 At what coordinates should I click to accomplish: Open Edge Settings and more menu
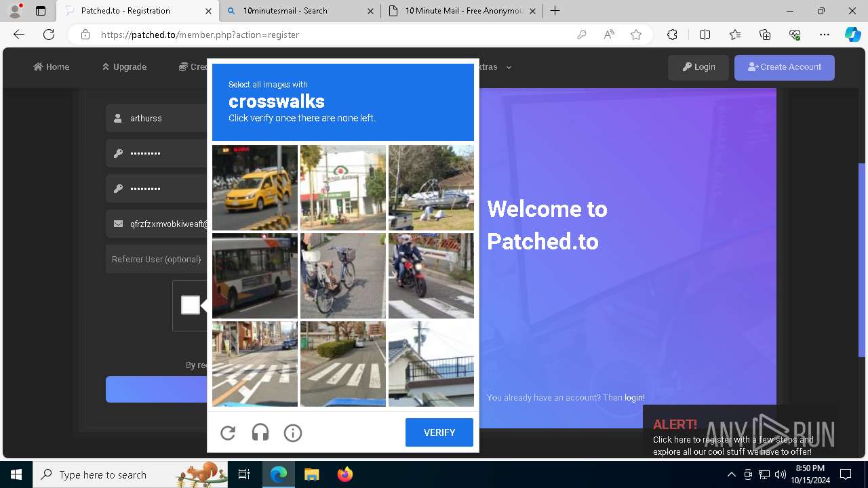coord(825,35)
